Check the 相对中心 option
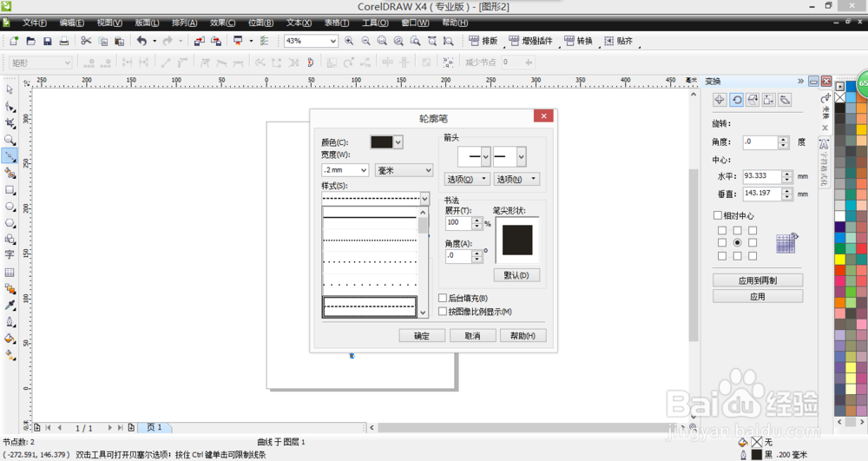Viewport: 868px width, 461px height. 718,215
